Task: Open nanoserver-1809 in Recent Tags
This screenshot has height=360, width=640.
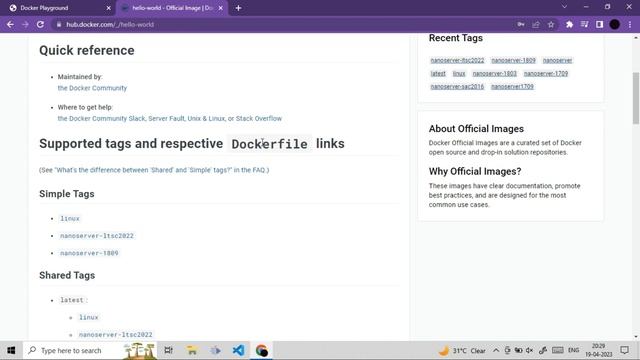Action: coord(513,60)
